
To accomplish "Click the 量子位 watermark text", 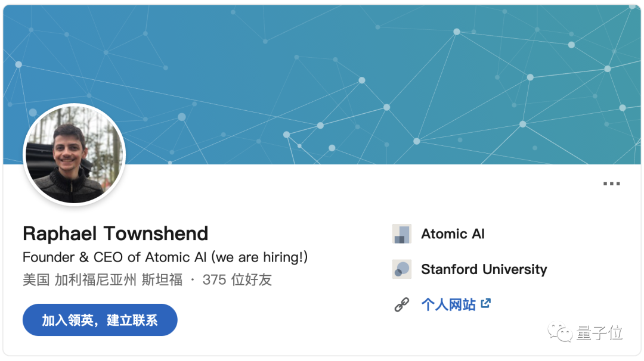I will click(599, 333).
